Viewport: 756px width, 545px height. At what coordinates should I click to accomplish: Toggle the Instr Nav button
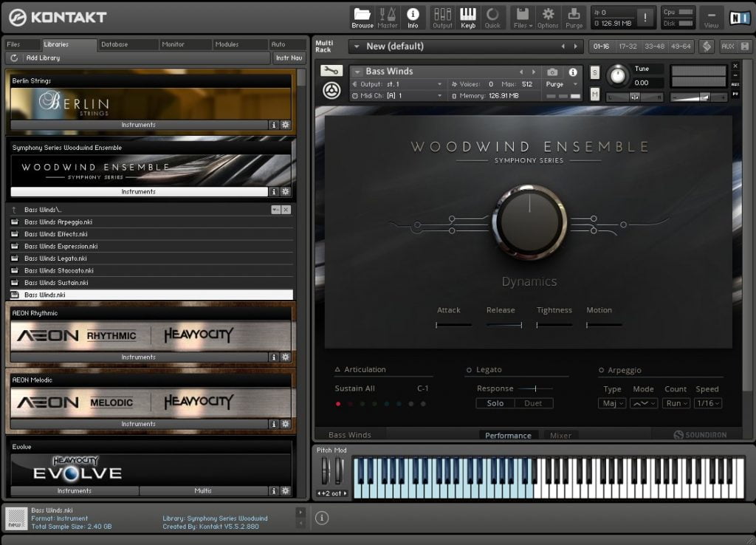[289, 58]
